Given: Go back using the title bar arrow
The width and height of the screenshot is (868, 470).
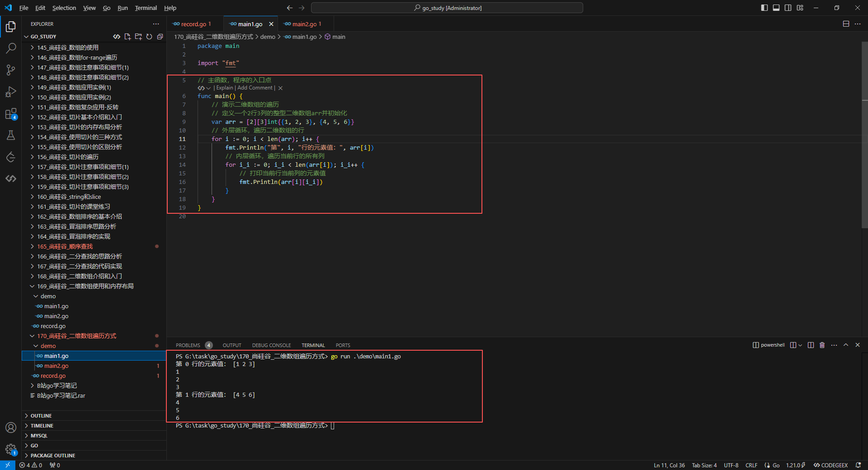Looking at the screenshot, I should click(x=290, y=8).
